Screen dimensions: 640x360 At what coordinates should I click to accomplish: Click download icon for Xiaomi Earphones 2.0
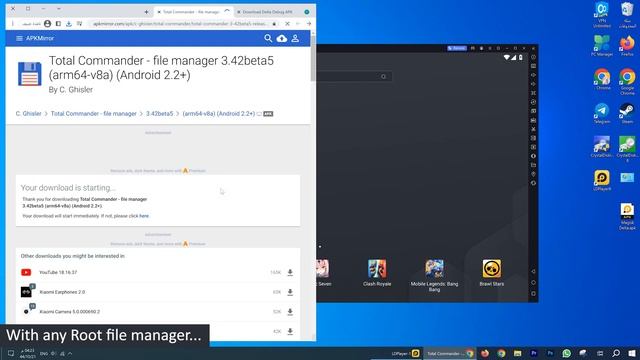[x=290, y=292]
